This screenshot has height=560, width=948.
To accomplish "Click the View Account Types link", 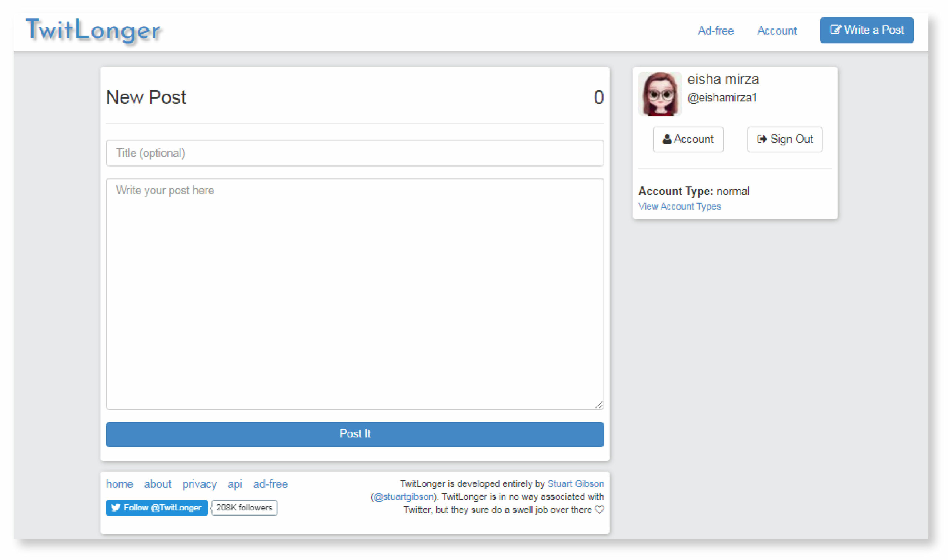I will 679,206.
